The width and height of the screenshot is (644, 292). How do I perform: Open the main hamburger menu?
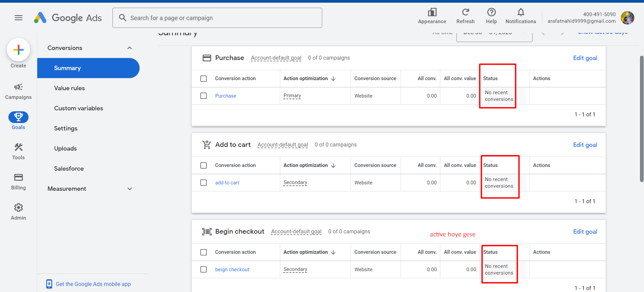18,18
